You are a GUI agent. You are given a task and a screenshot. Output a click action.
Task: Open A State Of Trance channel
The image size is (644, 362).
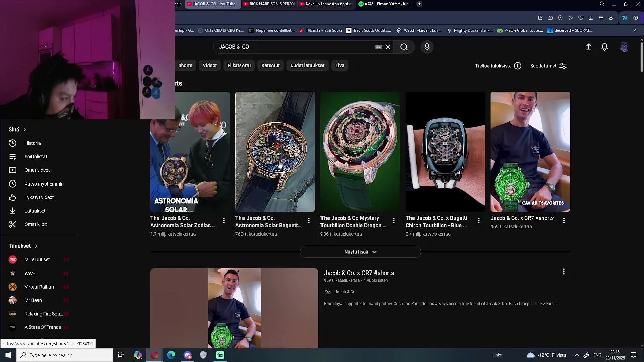43,328
